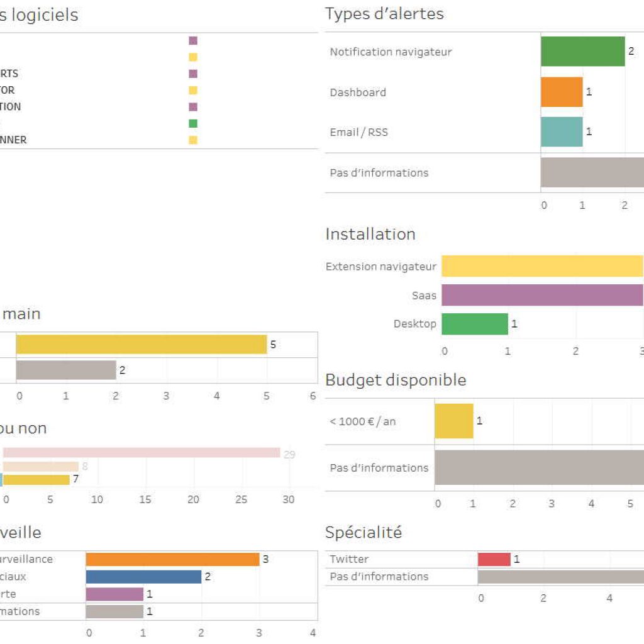Click the 'Extension navigateur' label
The width and height of the screenshot is (644, 644).
click(x=380, y=267)
